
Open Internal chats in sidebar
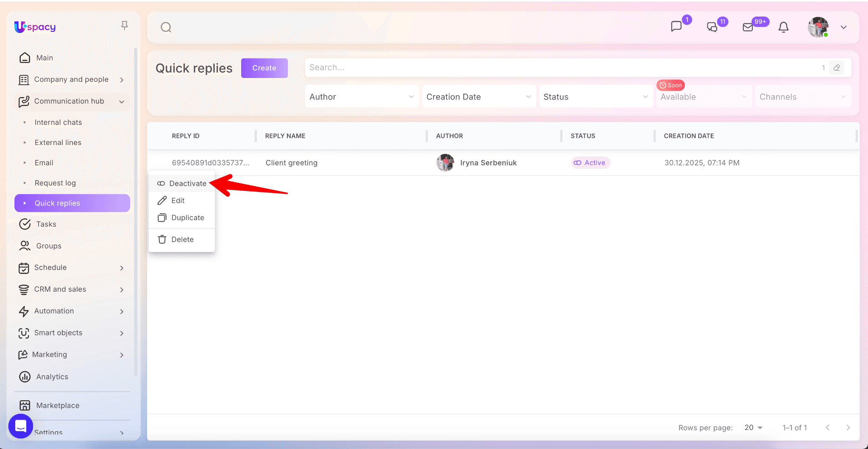(58, 123)
